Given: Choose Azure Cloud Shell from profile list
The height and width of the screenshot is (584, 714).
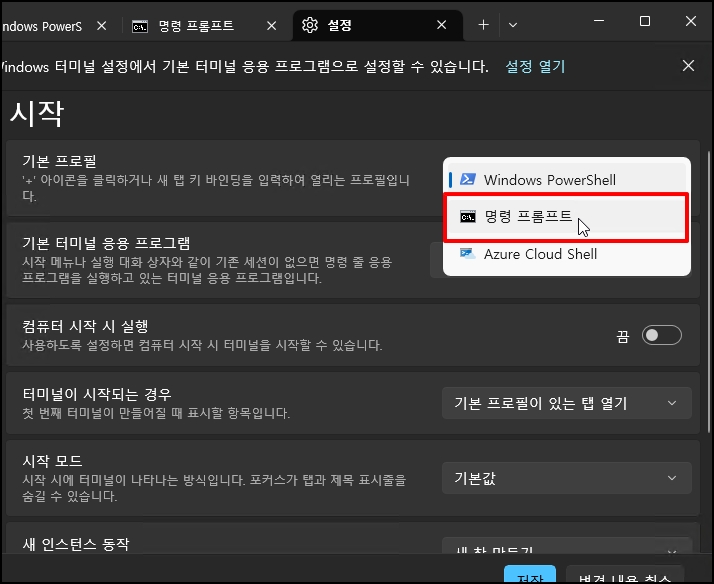Looking at the screenshot, I should [x=566, y=254].
